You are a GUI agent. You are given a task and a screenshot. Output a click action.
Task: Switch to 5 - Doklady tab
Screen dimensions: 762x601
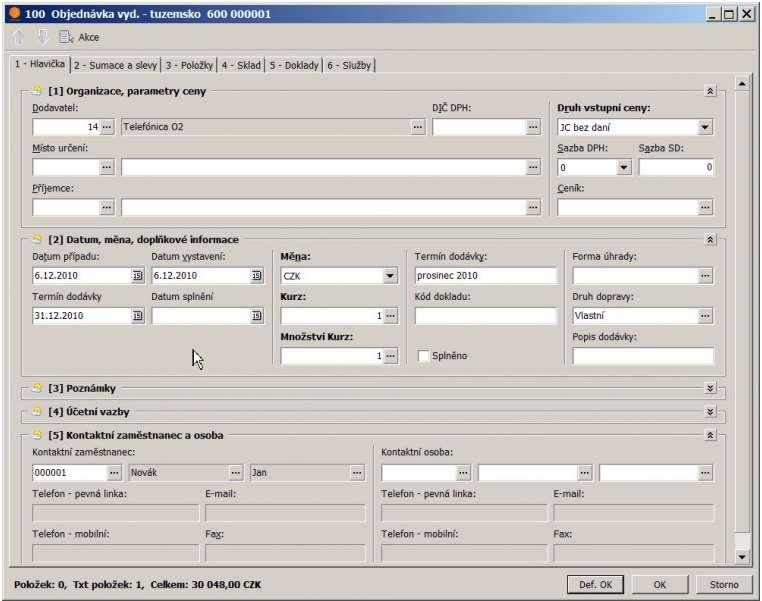294,66
